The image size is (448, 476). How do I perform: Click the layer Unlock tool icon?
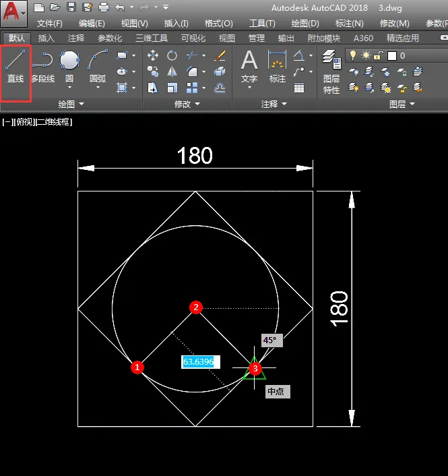(402, 88)
